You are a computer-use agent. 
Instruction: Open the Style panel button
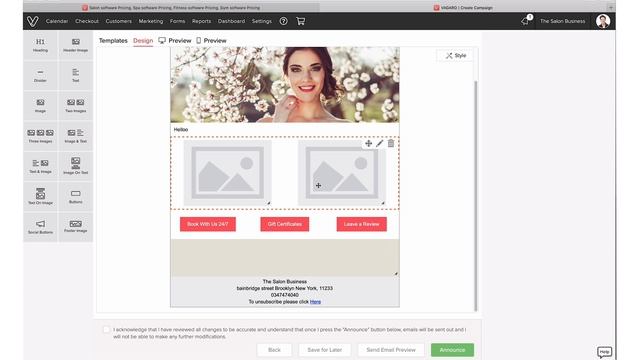pos(456,56)
